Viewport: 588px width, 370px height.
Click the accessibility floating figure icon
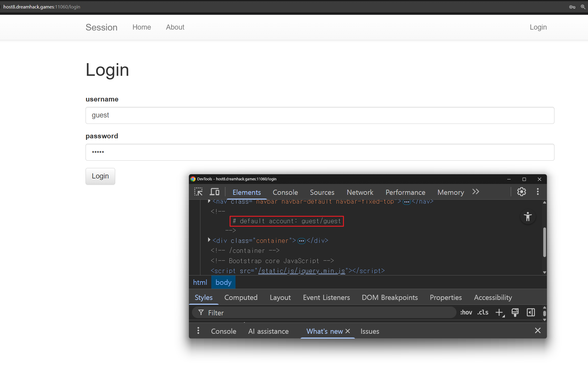[x=528, y=217]
